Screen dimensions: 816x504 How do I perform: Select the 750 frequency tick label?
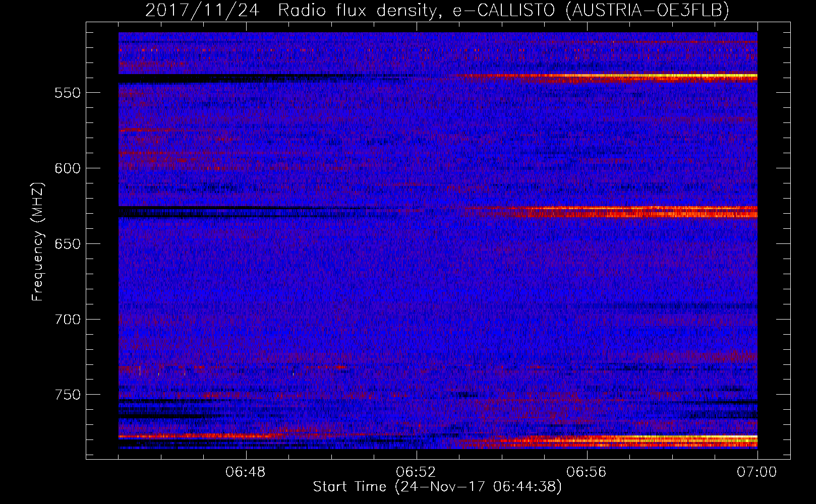click(x=68, y=395)
